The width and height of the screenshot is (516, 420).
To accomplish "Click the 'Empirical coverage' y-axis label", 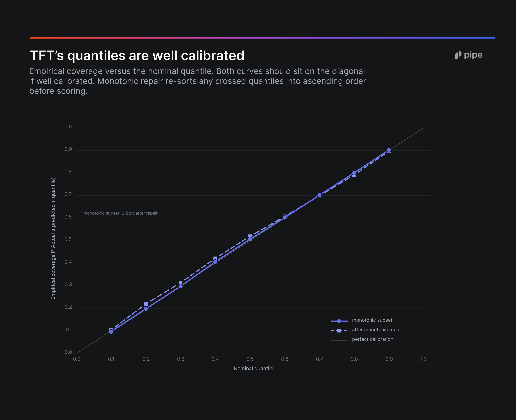I will [x=53, y=239].
